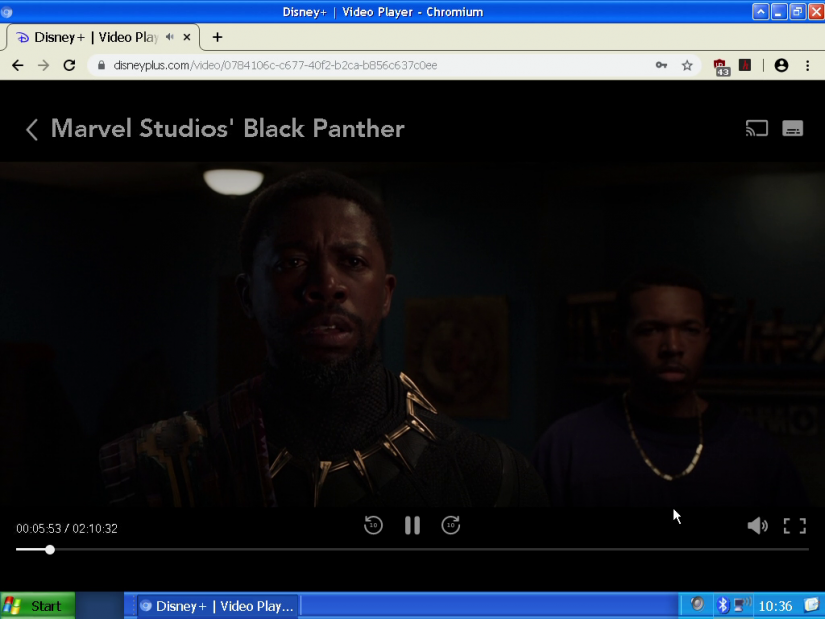Pause the video playback

(412, 525)
